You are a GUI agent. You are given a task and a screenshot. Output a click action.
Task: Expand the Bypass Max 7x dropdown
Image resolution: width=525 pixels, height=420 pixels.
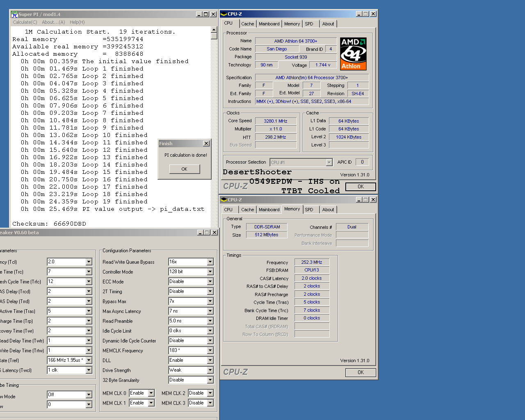tap(210, 301)
